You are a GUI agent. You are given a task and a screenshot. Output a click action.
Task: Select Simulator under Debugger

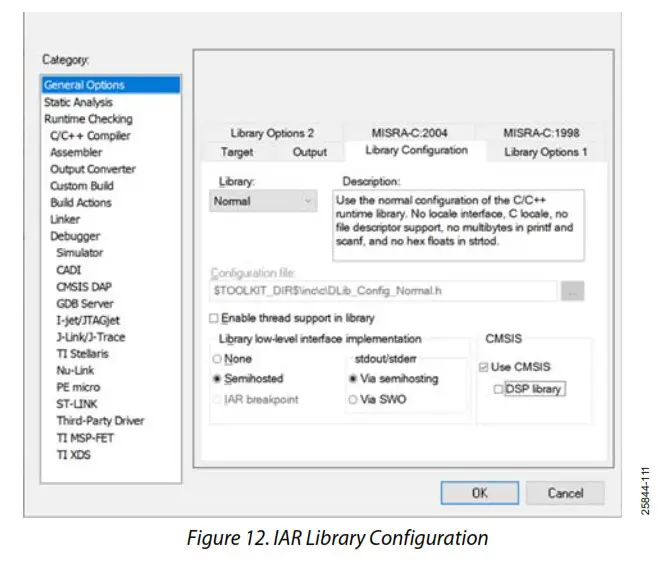[x=80, y=253]
